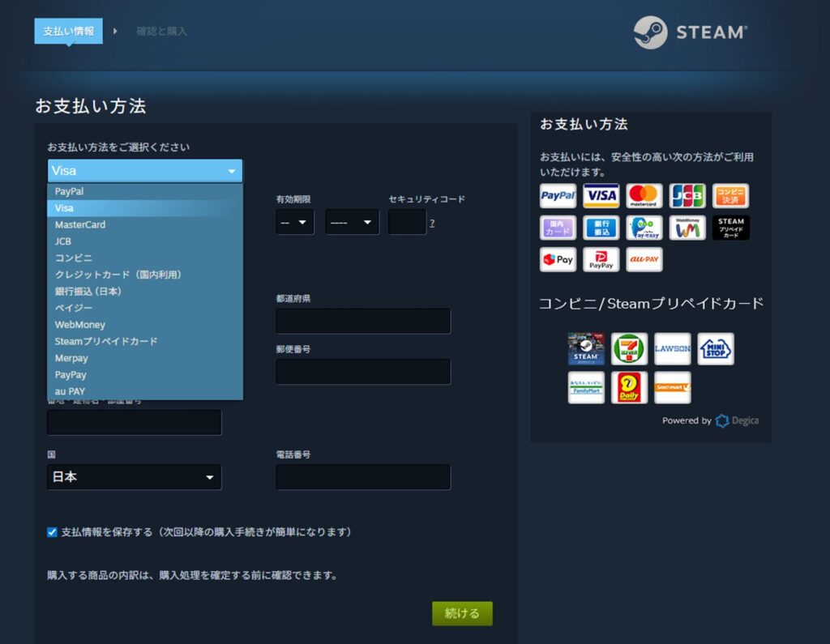Open the expiration year dropdown
This screenshot has height=644, width=830.
[352, 222]
